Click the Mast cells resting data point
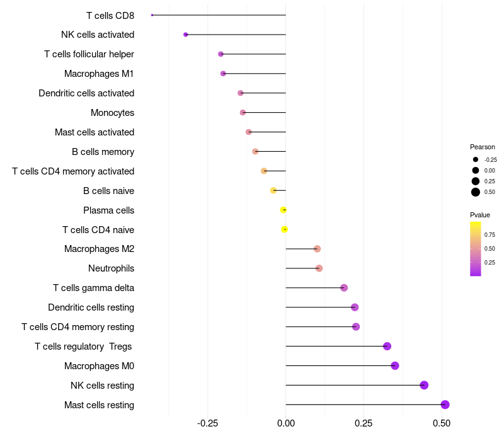Screen dimensions: 504x441 point(445,404)
